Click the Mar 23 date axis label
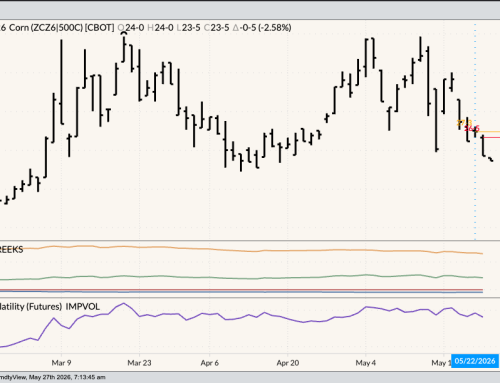Screen dimensions: 500x383 (x=139, y=363)
